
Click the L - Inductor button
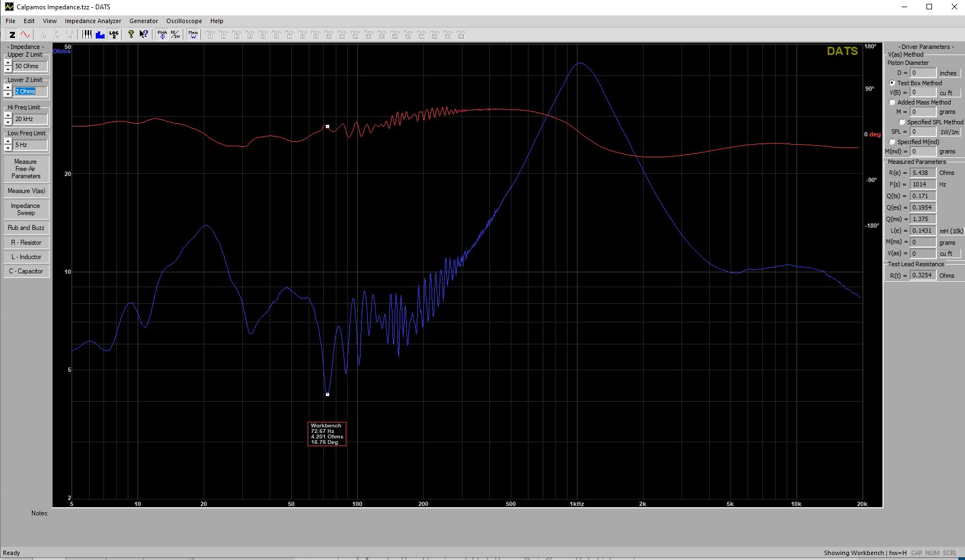tap(26, 257)
